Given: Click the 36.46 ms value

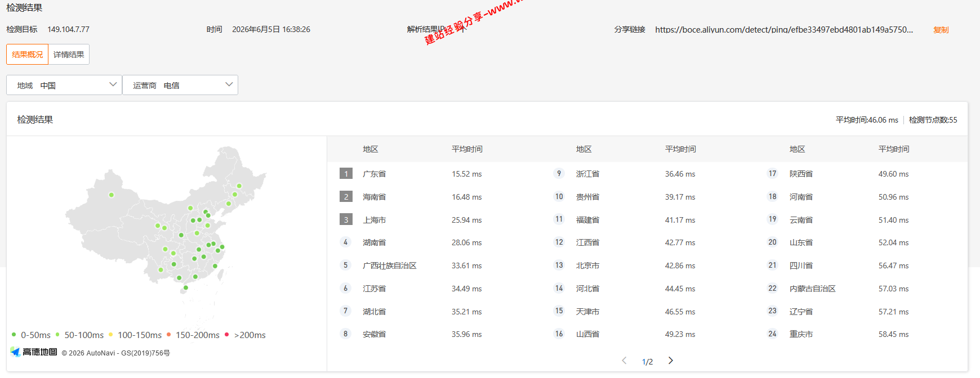Looking at the screenshot, I should (680, 174).
